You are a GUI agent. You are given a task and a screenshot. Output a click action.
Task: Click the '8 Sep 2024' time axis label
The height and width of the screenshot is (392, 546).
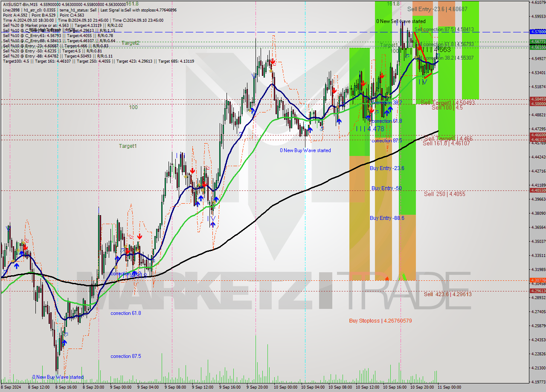click(x=11, y=387)
